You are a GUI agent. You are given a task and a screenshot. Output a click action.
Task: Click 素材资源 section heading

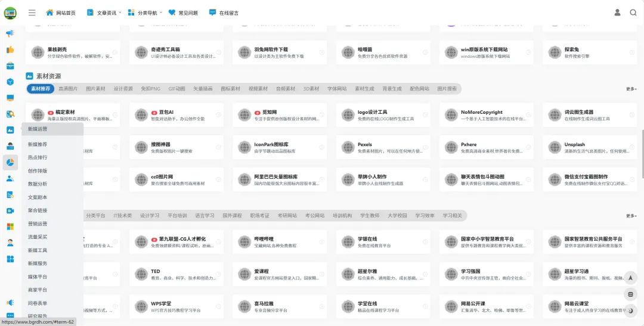[48, 76]
